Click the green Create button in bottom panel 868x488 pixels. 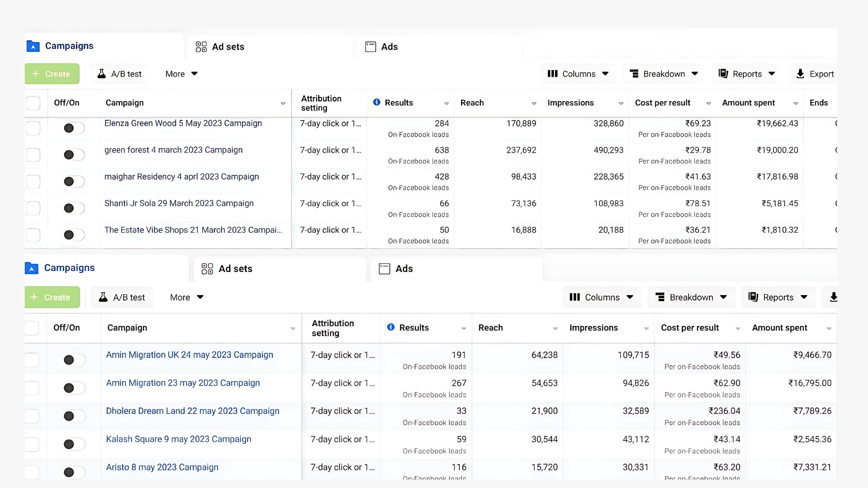click(x=52, y=297)
